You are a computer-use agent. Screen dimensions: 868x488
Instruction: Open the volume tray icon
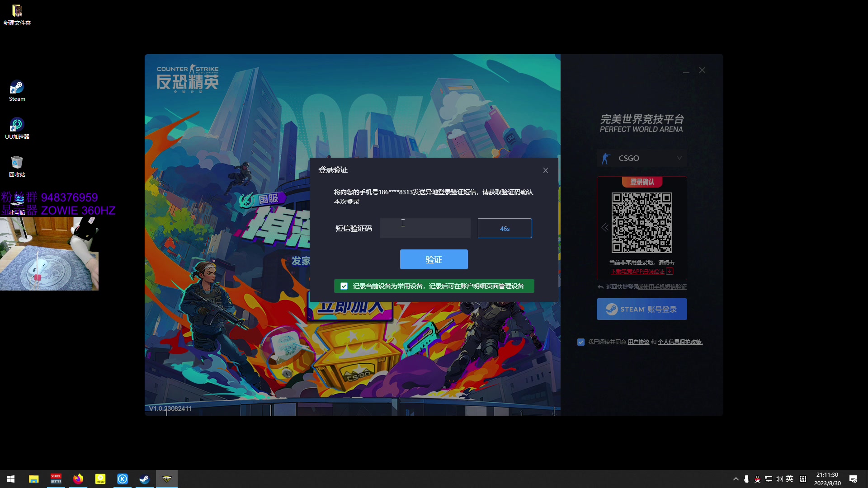tap(779, 479)
